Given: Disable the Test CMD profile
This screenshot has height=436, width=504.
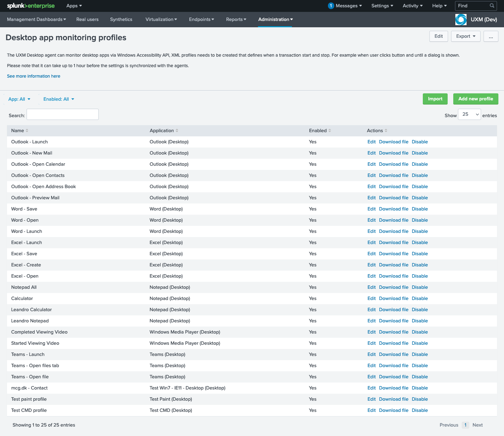Looking at the screenshot, I should tap(420, 410).
